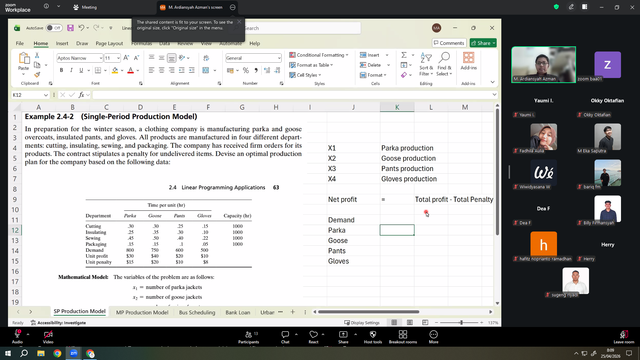Apply Comma Style format

256,70
